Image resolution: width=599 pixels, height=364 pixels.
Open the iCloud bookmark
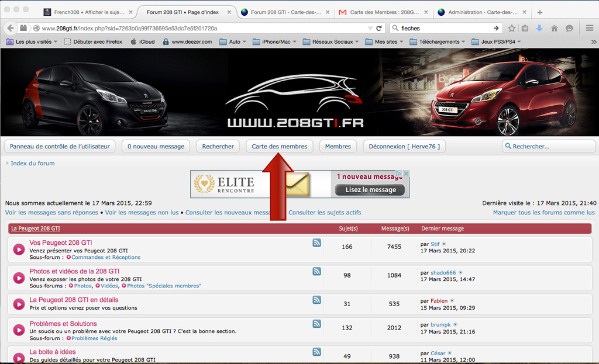143,41
